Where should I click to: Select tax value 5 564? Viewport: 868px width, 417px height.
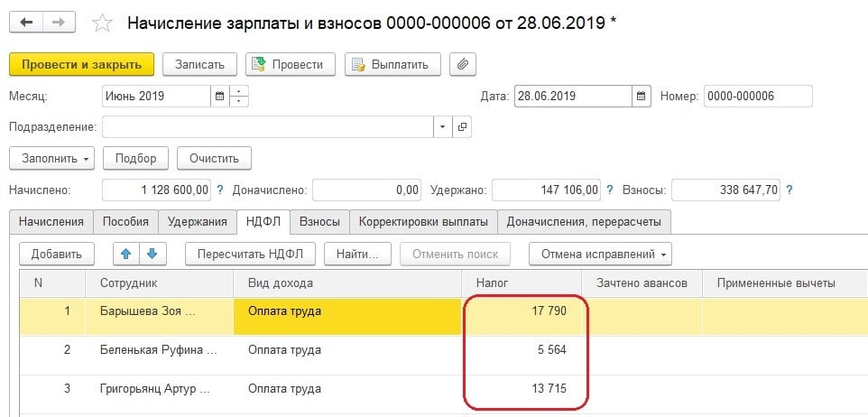point(551,350)
